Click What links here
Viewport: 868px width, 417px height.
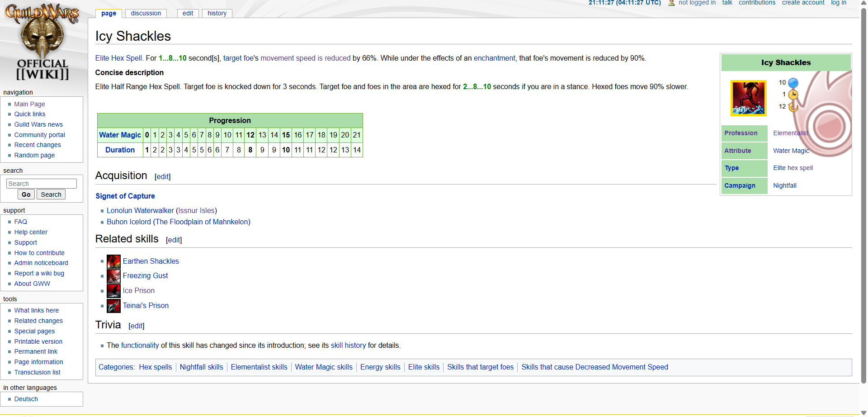pyautogui.click(x=36, y=310)
